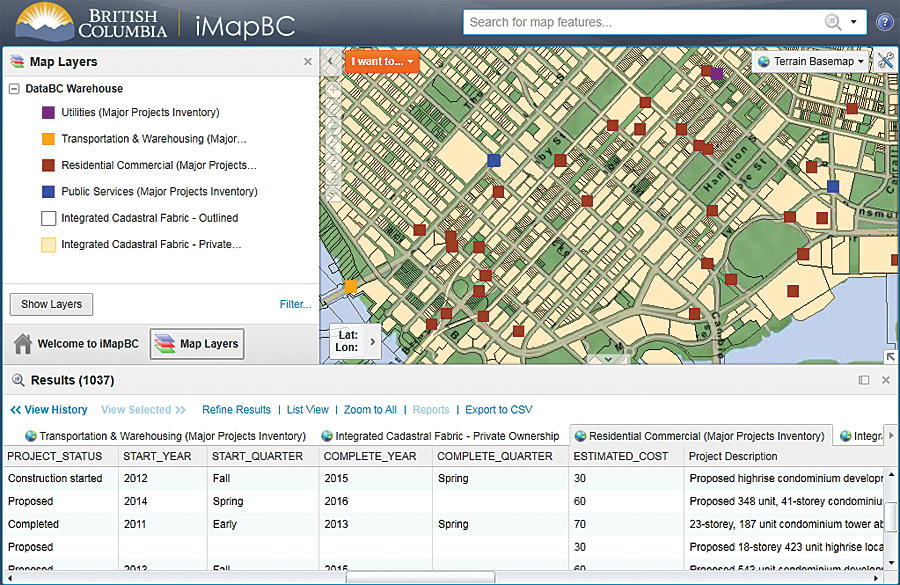
Task: Click the search magnifier icon
Action: 832,22
